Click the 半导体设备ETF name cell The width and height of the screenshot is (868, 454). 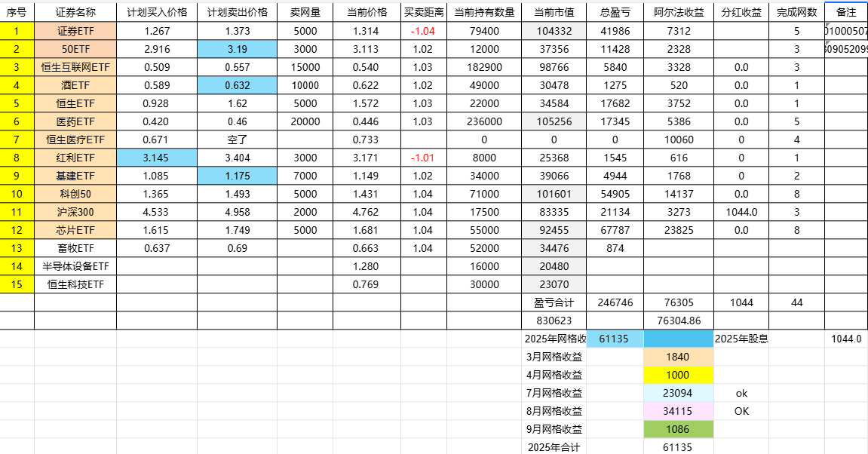click(75, 266)
